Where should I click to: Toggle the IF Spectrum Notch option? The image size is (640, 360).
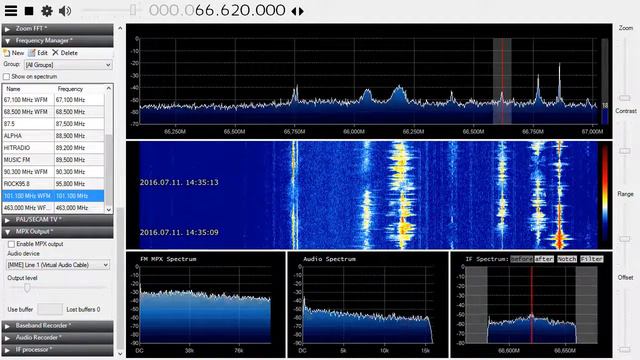(x=567, y=259)
